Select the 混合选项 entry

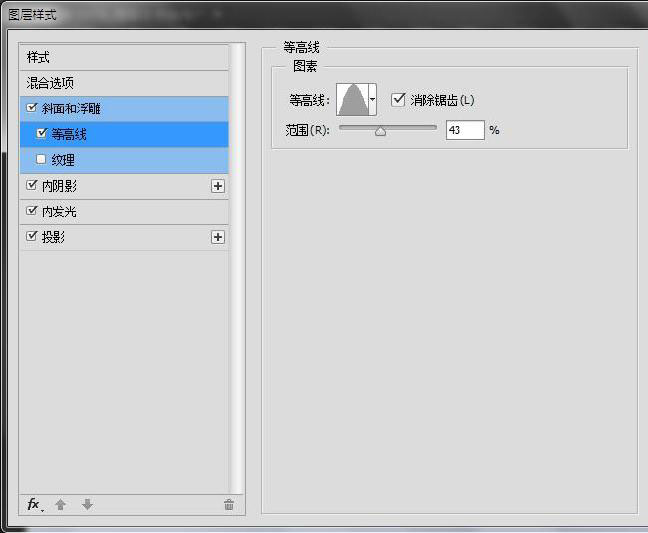(x=124, y=83)
